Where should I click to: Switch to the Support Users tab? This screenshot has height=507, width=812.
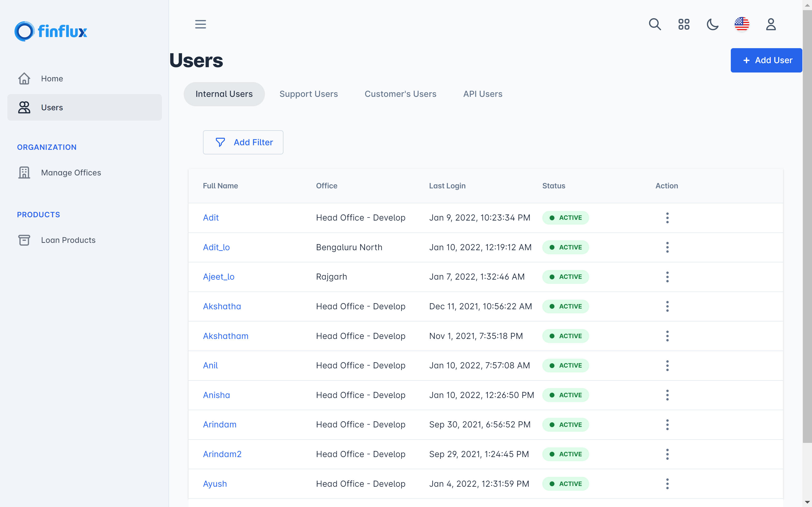pyautogui.click(x=309, y=94)
